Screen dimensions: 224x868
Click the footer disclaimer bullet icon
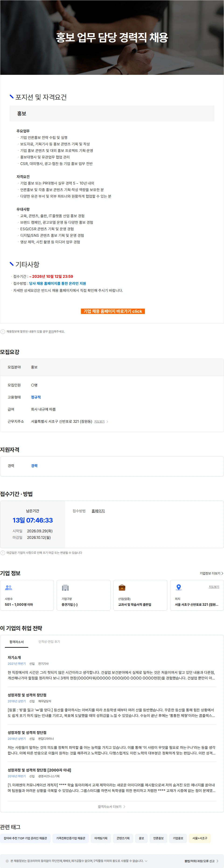7,861
